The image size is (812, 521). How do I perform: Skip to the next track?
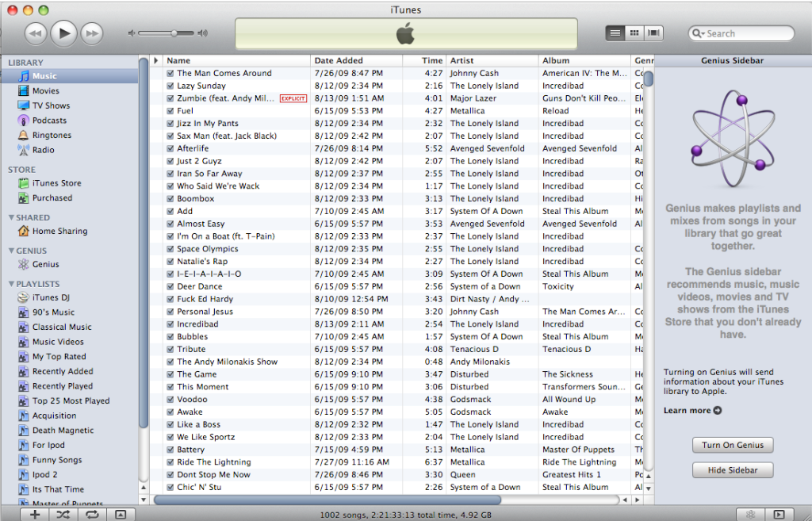(x=92, y=33)
